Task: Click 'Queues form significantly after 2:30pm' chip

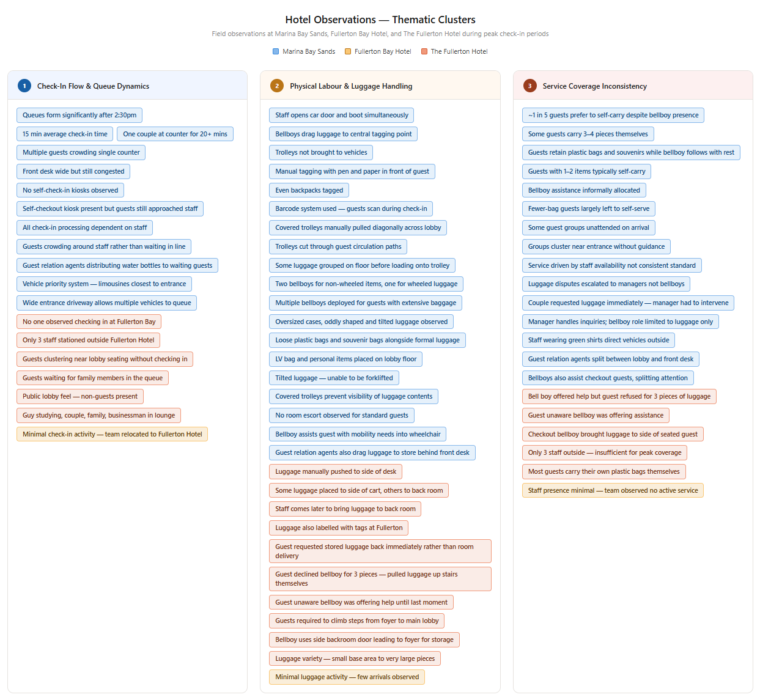Action: pyautogui.click(x=79, y=115)
